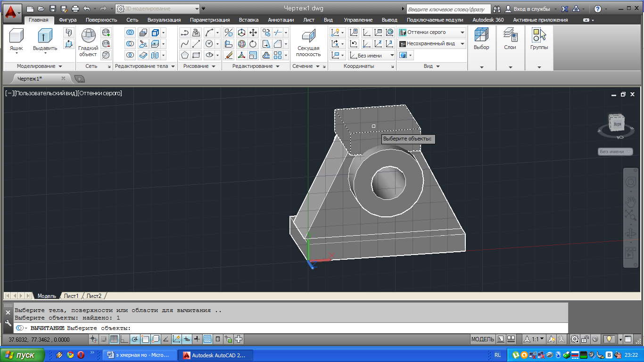
Task: Expand the Несохраненный вид view dropdown
Action: point(462,44)
